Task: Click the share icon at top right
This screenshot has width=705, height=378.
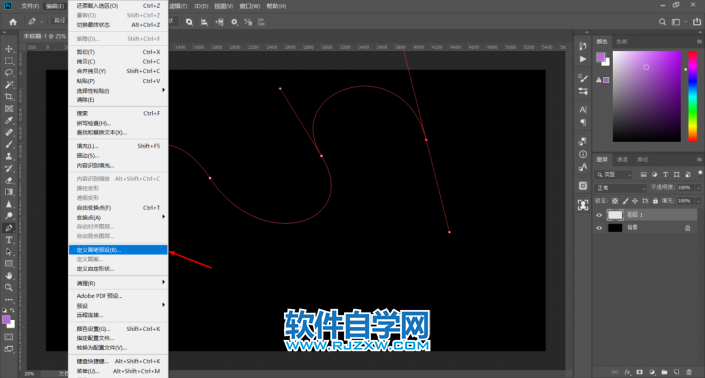Action: tap(697, 22)
